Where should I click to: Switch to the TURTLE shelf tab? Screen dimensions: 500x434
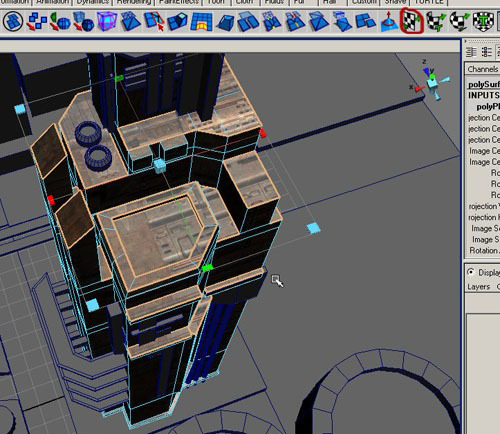pos(428,2)
